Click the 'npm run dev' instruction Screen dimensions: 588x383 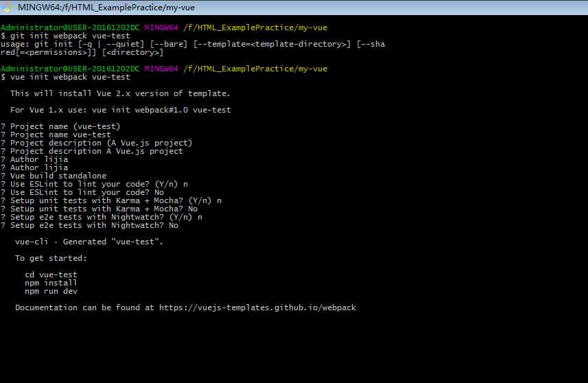pyautogui.click(x=51, y=292)
